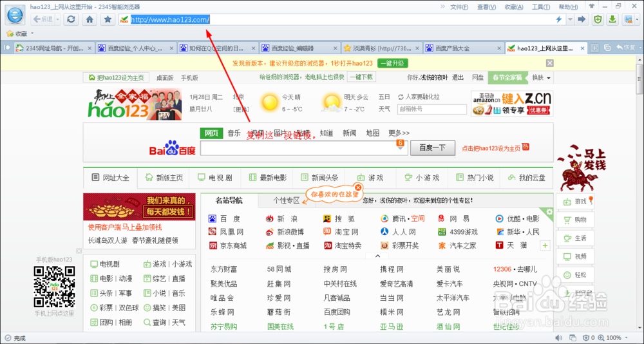
Task: Collapse the famous sites section chevron
Action: tap(377, 256)
